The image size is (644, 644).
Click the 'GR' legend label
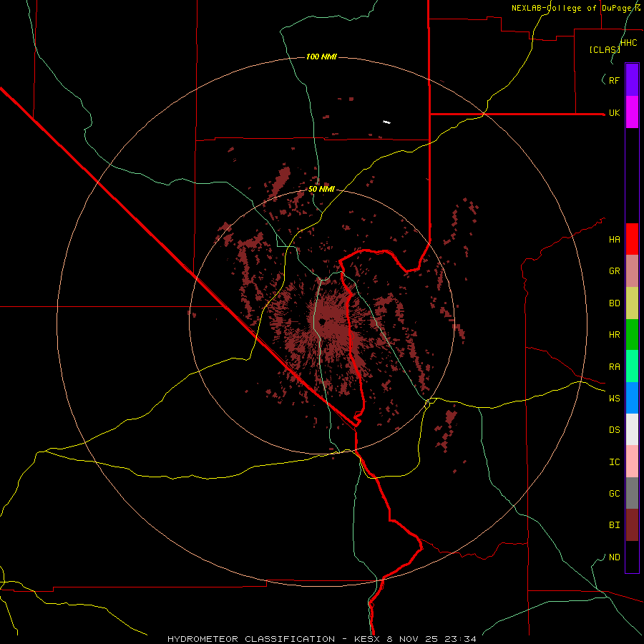[x=614, y=271]
